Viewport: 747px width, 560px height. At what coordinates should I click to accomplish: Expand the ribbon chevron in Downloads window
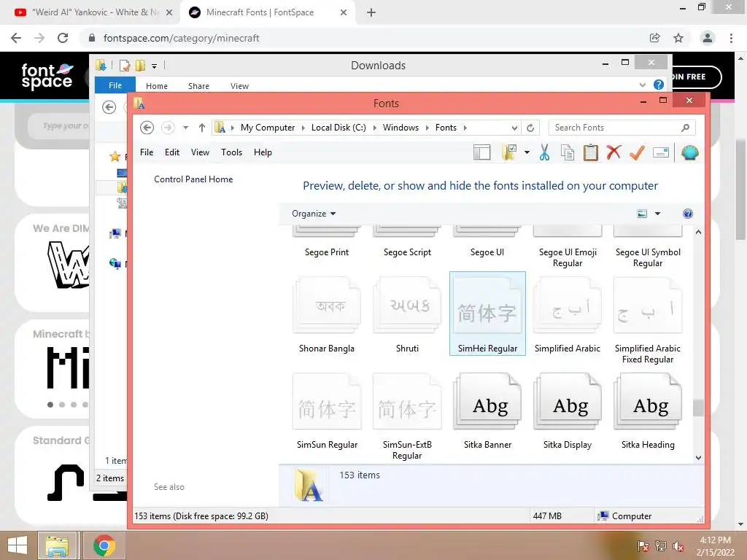pos(642,85)
